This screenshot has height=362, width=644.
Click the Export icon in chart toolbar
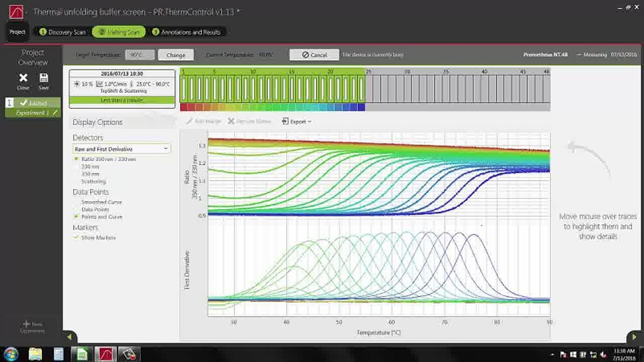[285, 122]
